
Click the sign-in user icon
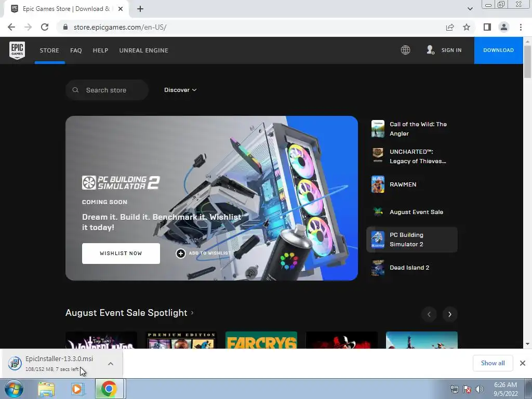430,50
